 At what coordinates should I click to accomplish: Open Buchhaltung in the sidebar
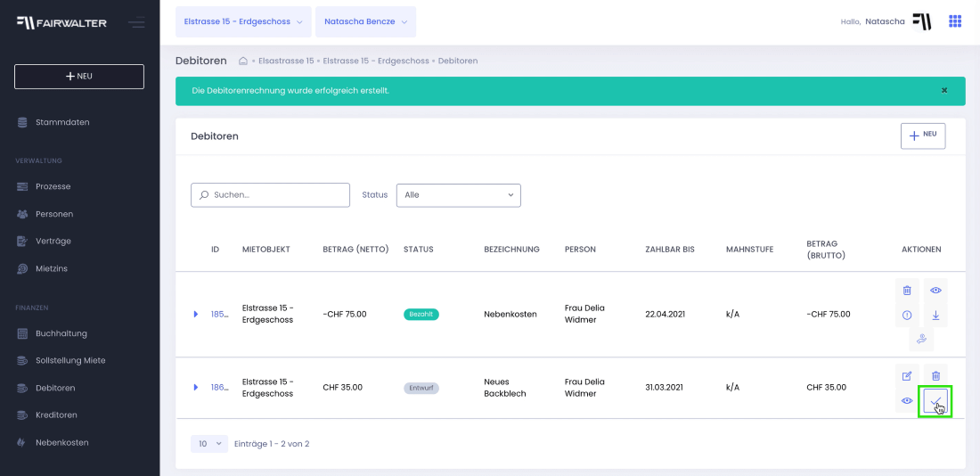(61, 333)
